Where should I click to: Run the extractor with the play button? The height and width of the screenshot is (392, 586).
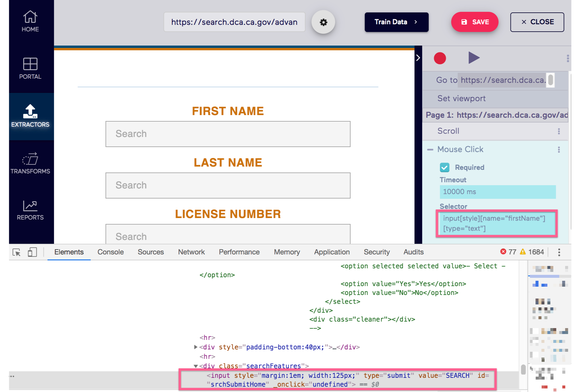[x=474, y=58]
